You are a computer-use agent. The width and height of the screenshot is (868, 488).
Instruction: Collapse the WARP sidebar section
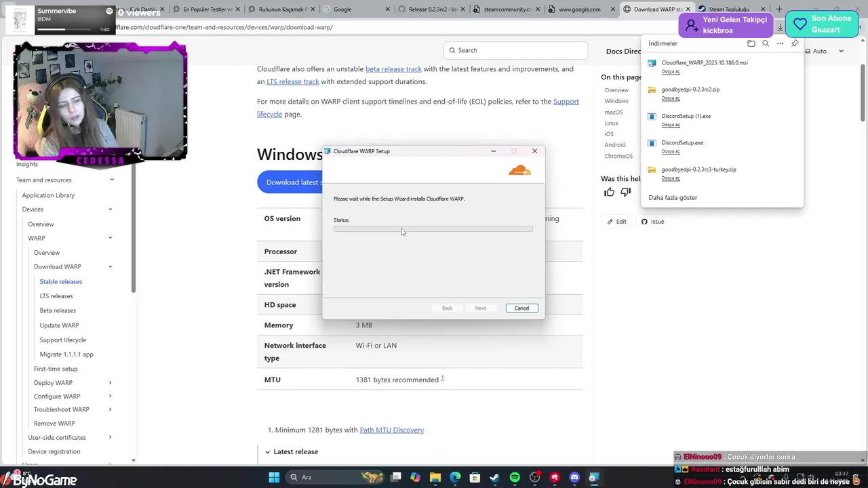point(110,238)
